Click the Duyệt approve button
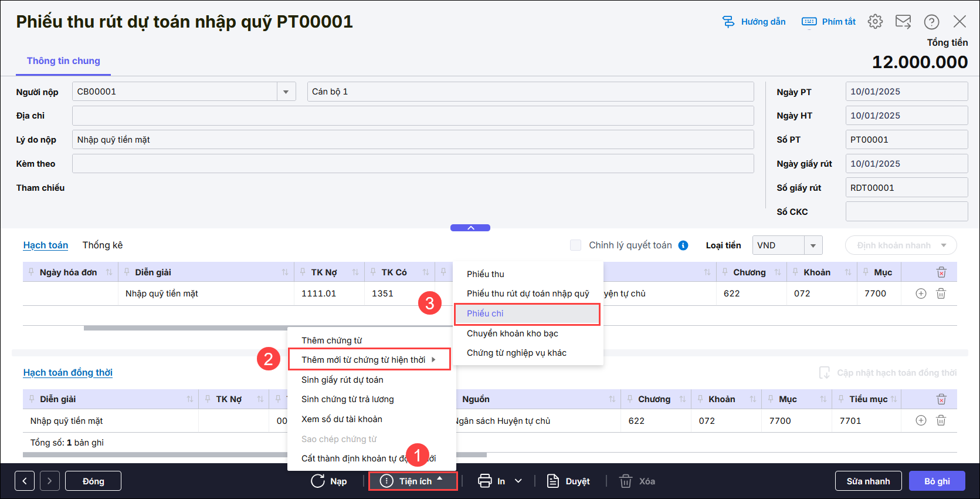This screenshot has width=980, height=499. (x=568, y=481)
